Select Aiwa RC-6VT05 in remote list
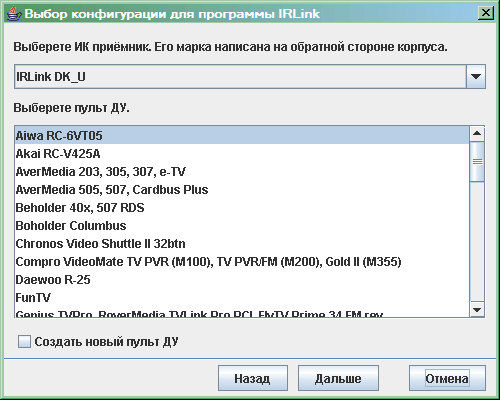 pyautogui.click(x=242, y=135)
